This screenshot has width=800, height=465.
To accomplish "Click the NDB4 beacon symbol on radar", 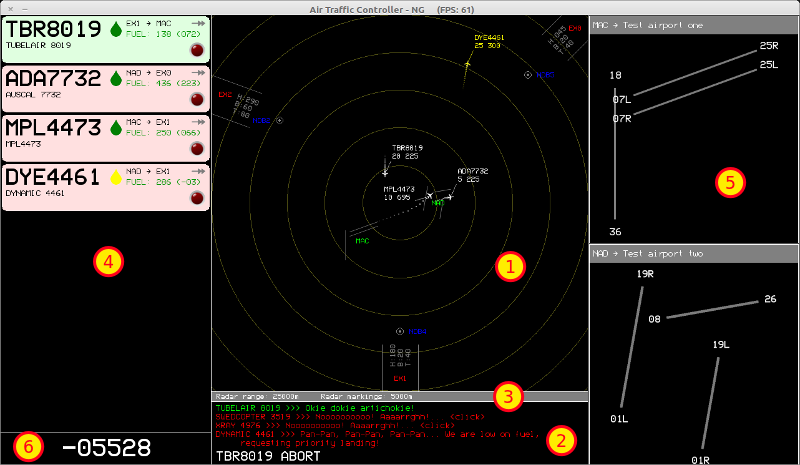I will click(399, 331).
